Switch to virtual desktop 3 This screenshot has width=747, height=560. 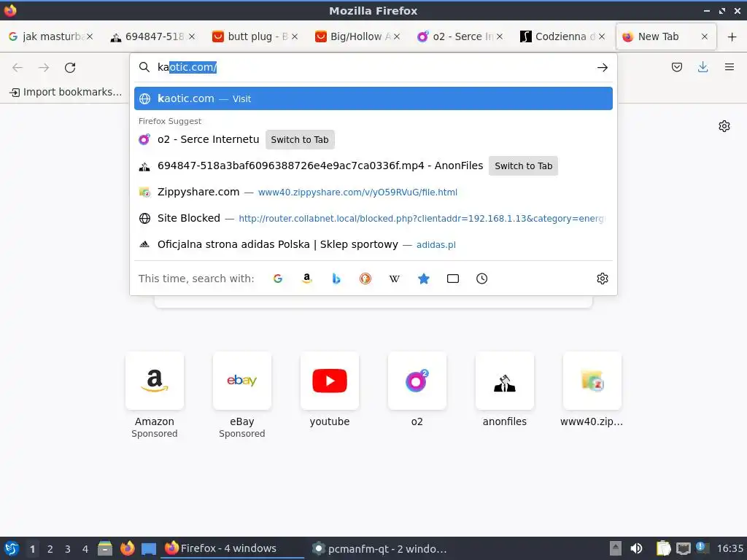click(68, 549)
